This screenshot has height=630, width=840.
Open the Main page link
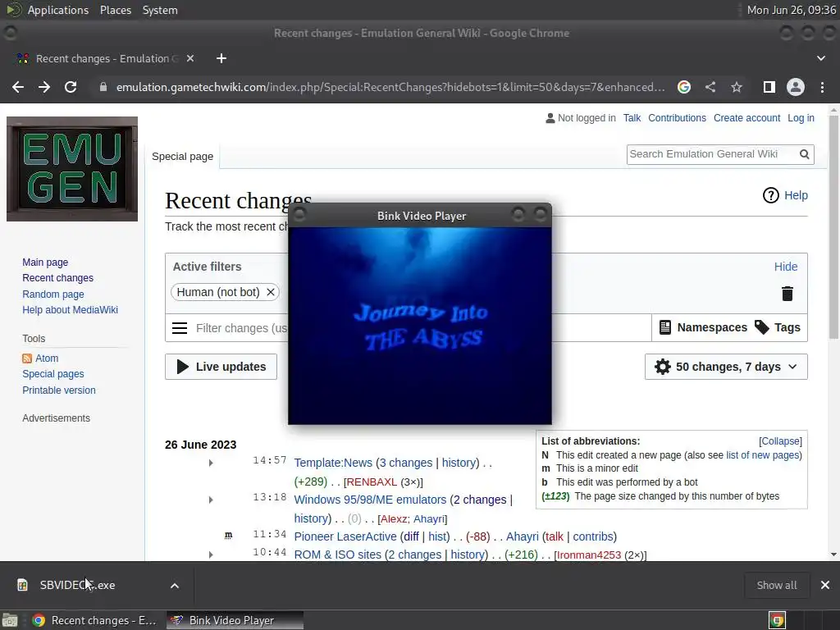pyautogui.click(x=45, y=262)
